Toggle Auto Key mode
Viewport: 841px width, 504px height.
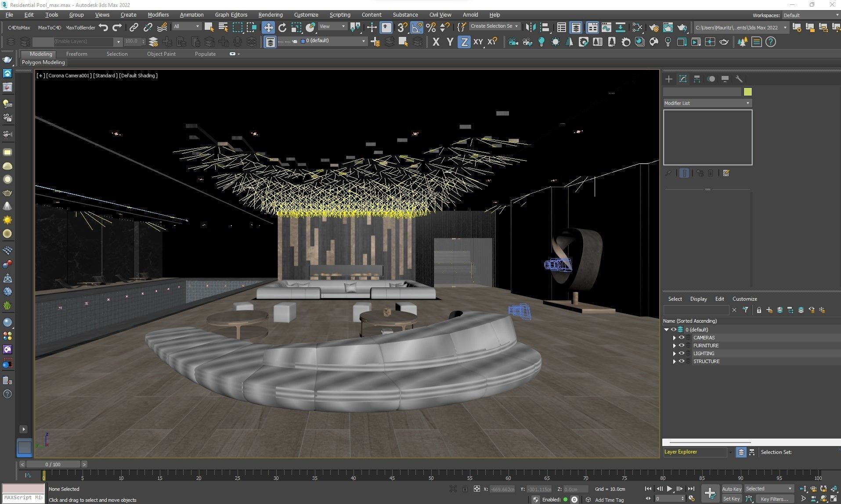731,489
